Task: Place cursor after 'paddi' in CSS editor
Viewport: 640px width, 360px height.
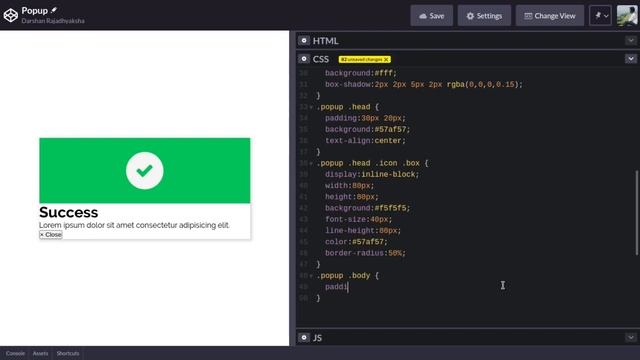Action: [348, 287]
